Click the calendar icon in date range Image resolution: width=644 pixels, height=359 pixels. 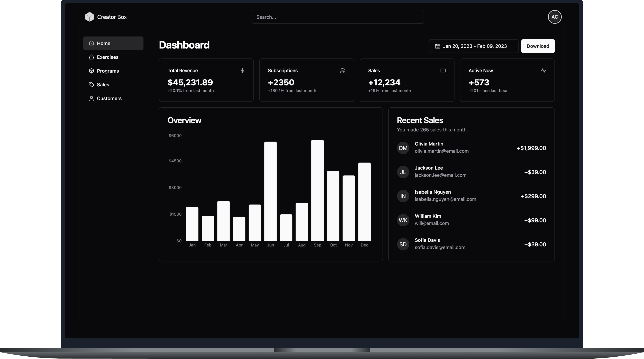click(438, 46)
